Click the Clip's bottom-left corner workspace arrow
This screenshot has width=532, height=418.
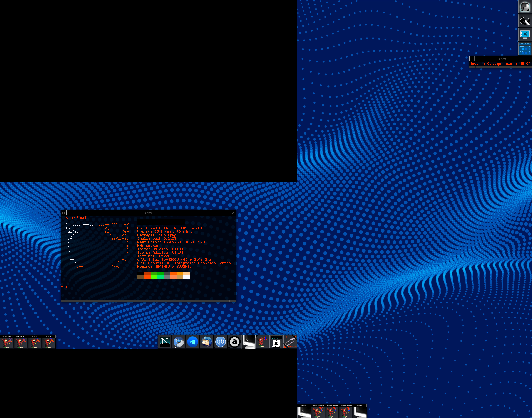285,347
